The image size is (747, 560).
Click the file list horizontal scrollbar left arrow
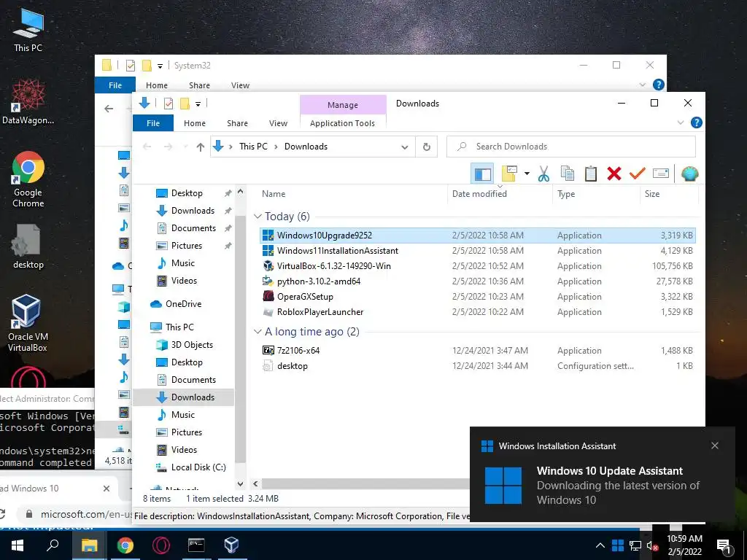(x=255, y=484)
